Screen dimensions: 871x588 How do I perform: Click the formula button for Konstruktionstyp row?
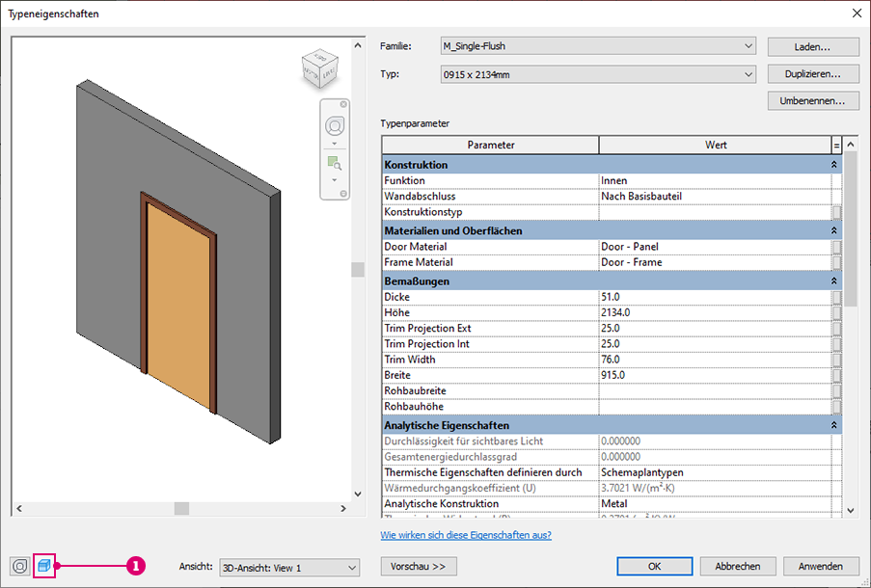tap(836, 212)
